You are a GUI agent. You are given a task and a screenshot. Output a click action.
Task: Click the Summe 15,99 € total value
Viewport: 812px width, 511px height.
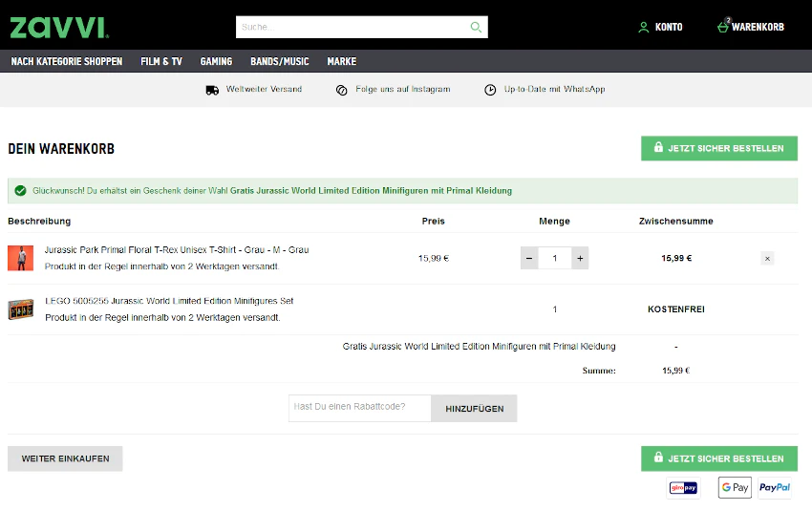(675, 371)
